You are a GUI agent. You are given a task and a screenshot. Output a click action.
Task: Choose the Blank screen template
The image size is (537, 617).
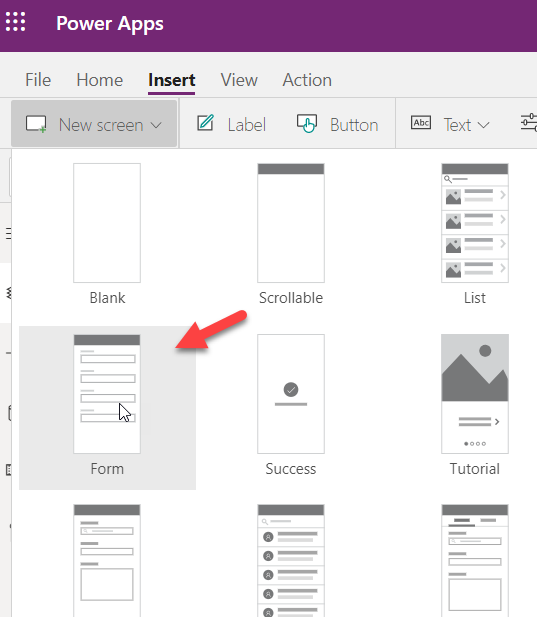click(x=107, y=235)
